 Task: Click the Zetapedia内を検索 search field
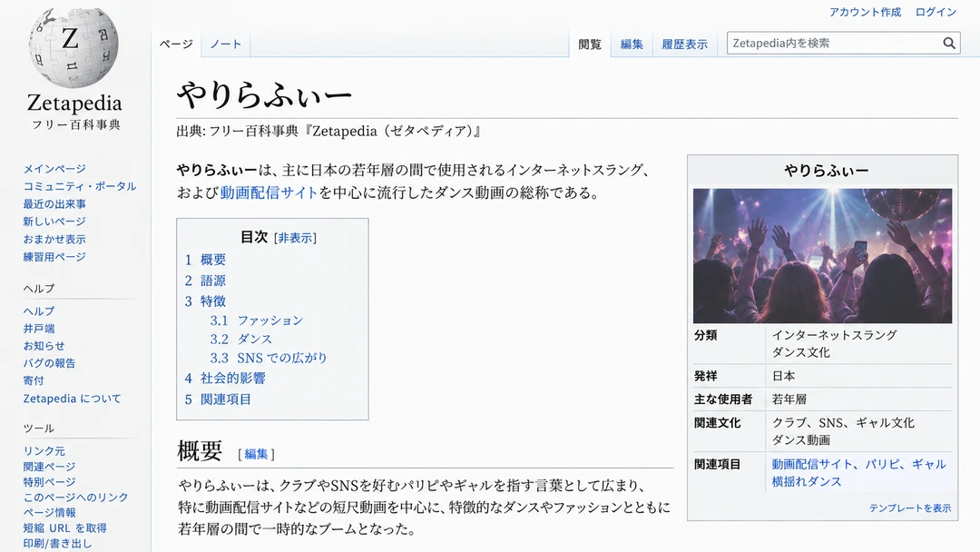click(835, 44)
